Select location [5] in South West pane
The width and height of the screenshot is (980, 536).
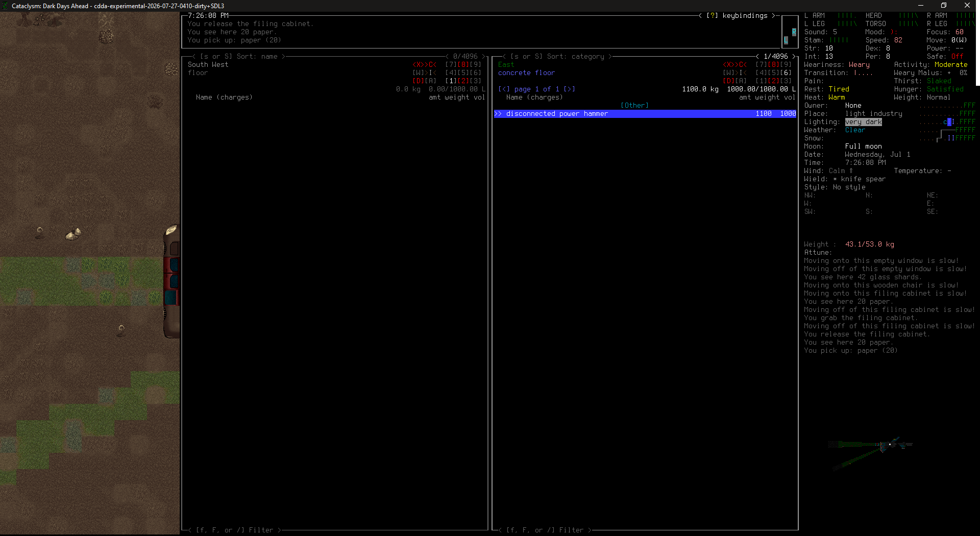pyautogui.click(x=463, y=73)
